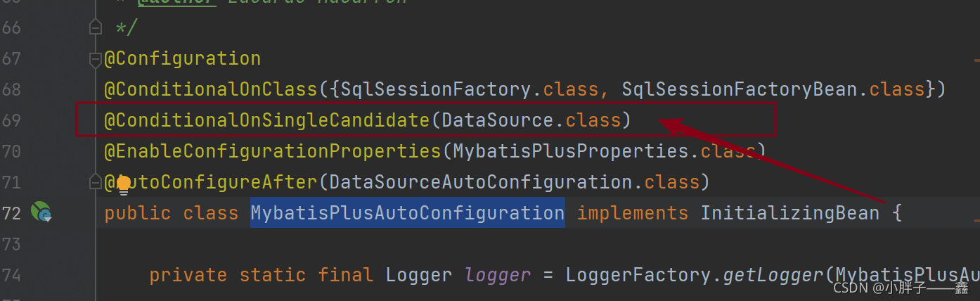The height and width of the screenshot is (301, 980).
Task: Click line number 69 in gutter
Action: [x=11, y=120]
